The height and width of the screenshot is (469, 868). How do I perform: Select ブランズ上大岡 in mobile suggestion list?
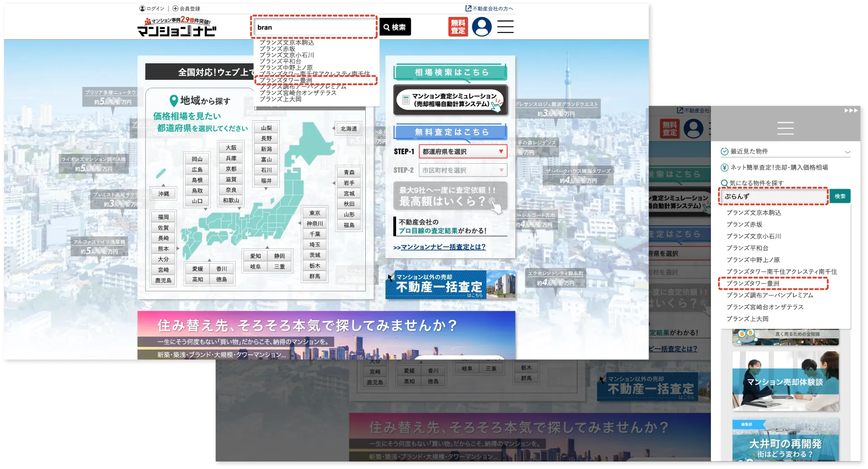748,319
